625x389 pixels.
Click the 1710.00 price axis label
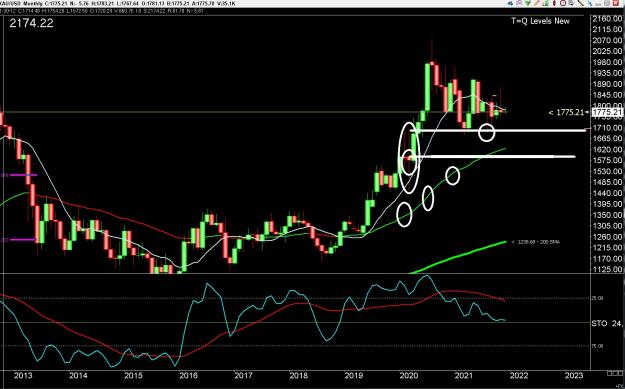pos(608,128)
